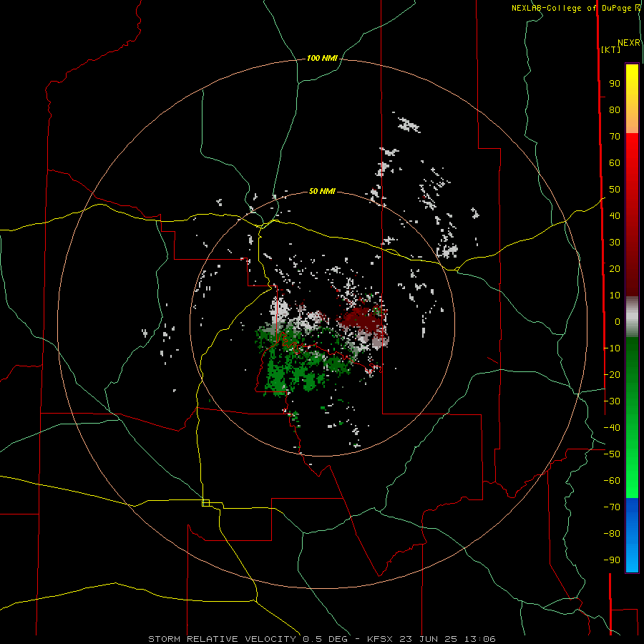644x644 pixels.
Task: Click the positive 50 knot scale value
Action: (x=615, y=190)
